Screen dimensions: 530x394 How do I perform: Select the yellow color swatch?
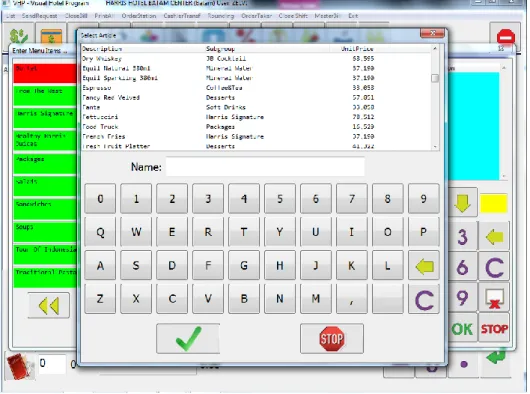493,203
